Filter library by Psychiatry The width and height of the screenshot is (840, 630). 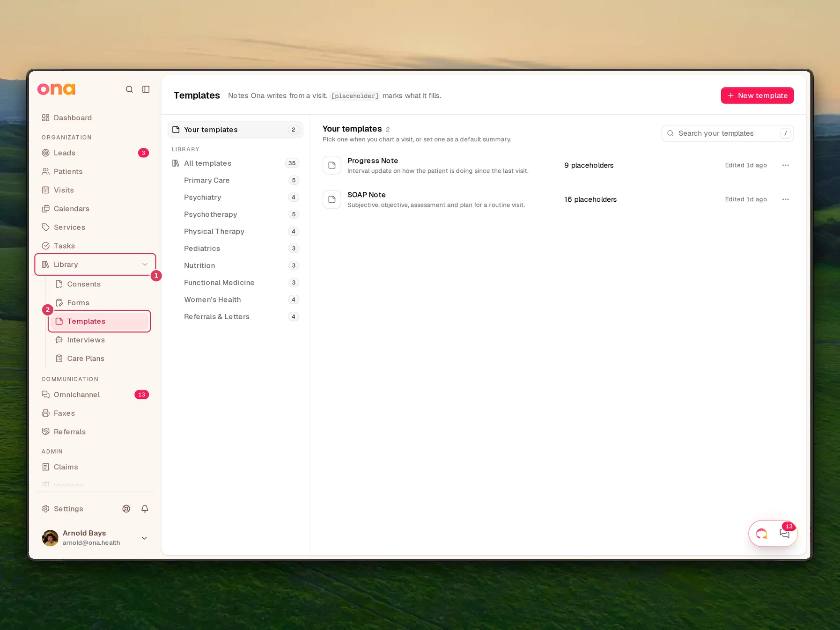click(x=236, y=198)
